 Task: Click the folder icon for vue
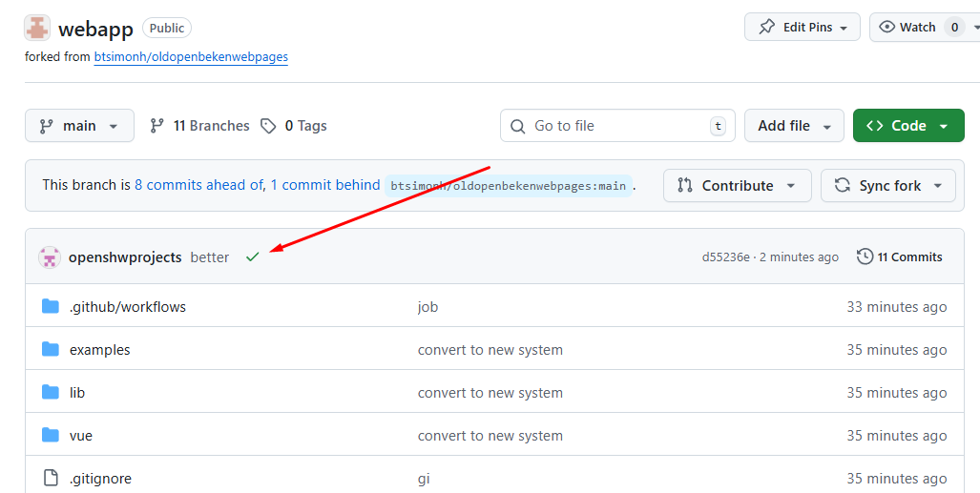[x=50, y=435]
